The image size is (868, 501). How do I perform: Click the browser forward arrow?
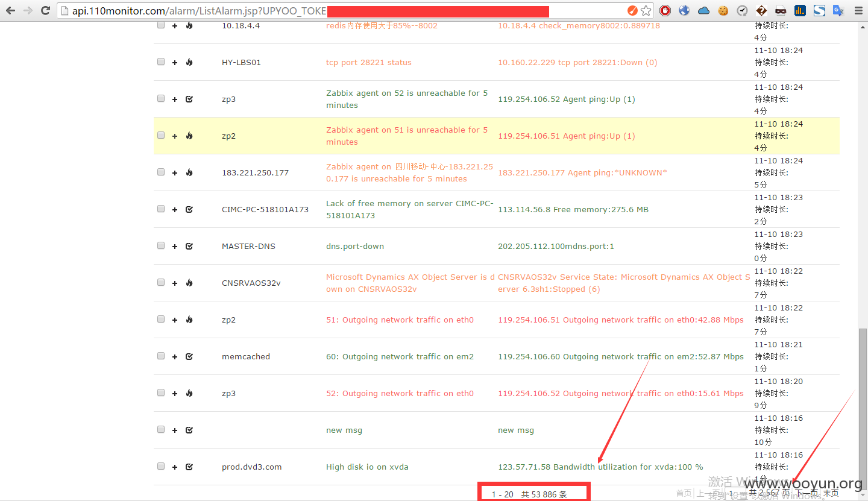pos(28,10)
